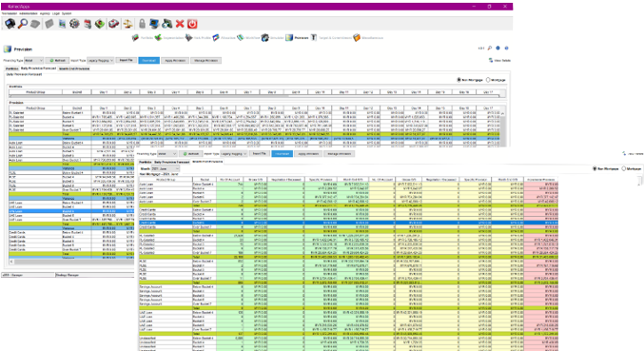644x351 pixels.
Task: Click horizontal scrollbar under left provision grid
Action: click(x=71, y=261)
